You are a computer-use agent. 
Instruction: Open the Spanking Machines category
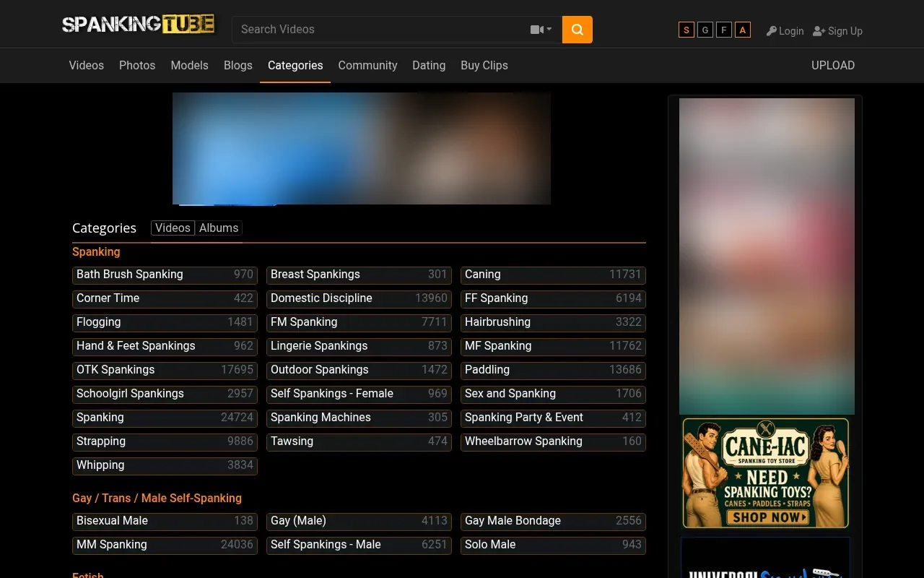click(x=359, y=418)
